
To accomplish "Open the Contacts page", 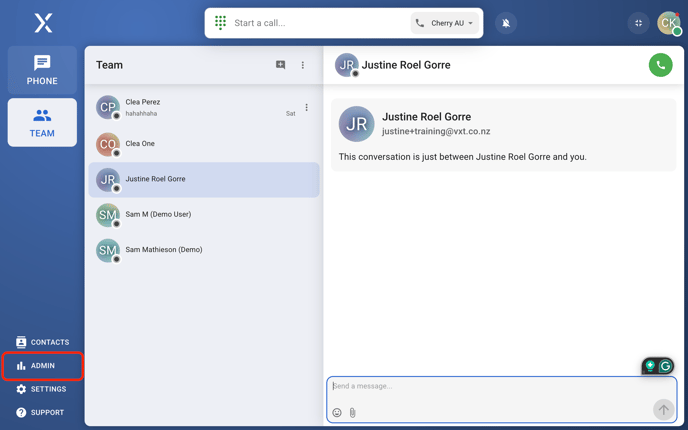I will click(x=43, y=342).
